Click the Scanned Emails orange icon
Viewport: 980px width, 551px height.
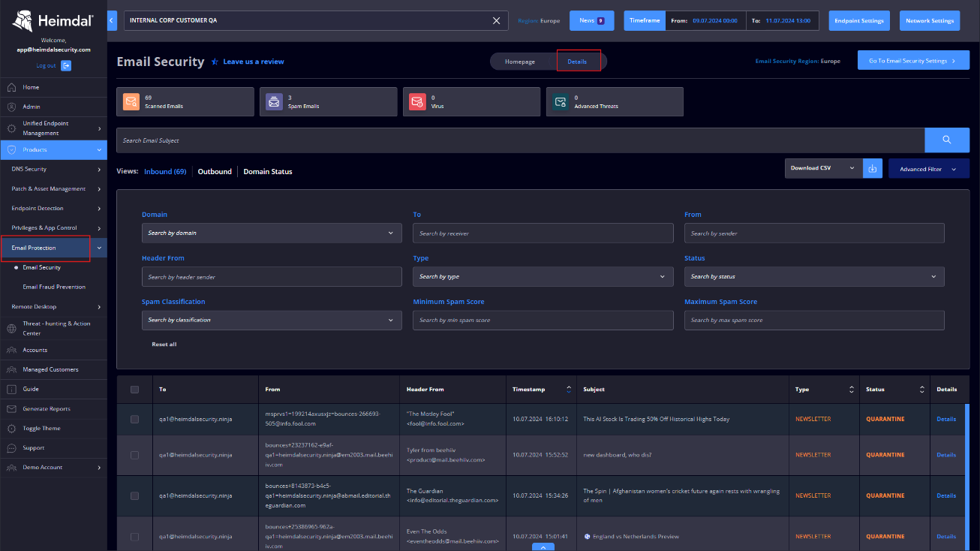pyautogui.click(x=131, y=102)
